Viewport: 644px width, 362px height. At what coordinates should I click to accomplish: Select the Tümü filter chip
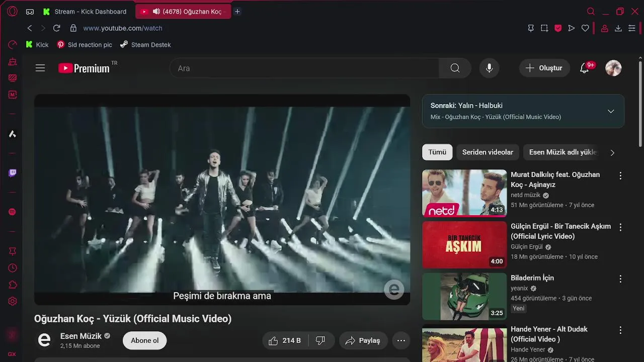click(x=437, y=152)
